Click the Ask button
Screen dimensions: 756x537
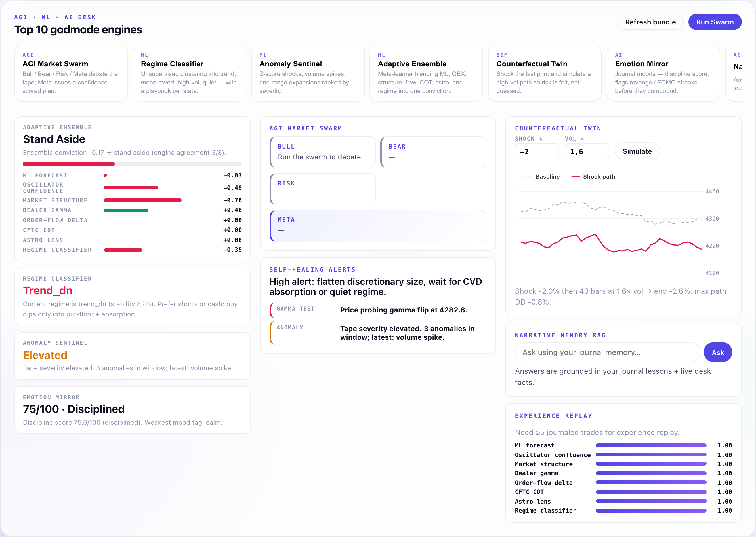pyautogui.click(x=718, y=352)
